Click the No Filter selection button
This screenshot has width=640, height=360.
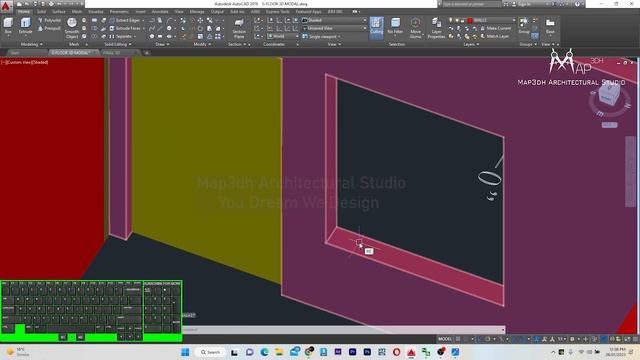(x=395, y=27)
